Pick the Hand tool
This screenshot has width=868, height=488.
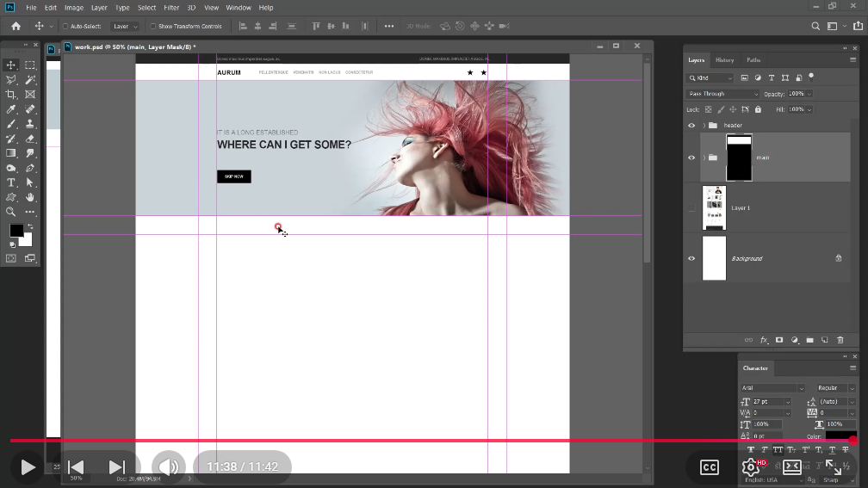30,198
